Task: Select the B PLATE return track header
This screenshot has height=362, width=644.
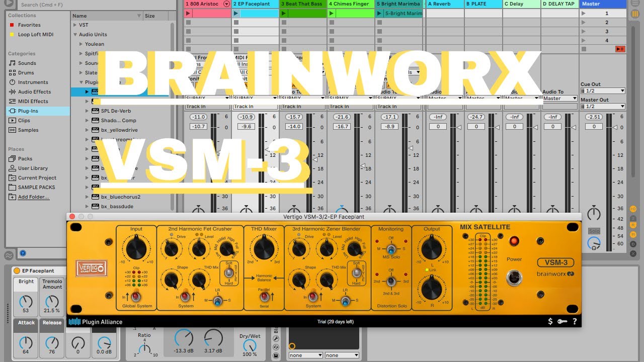Action: coord(483,4)
